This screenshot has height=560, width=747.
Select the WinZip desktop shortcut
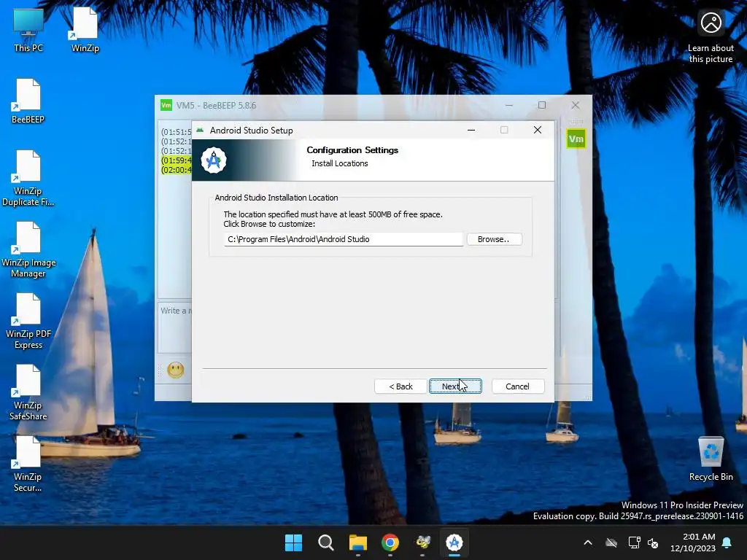tap(85, 30)
